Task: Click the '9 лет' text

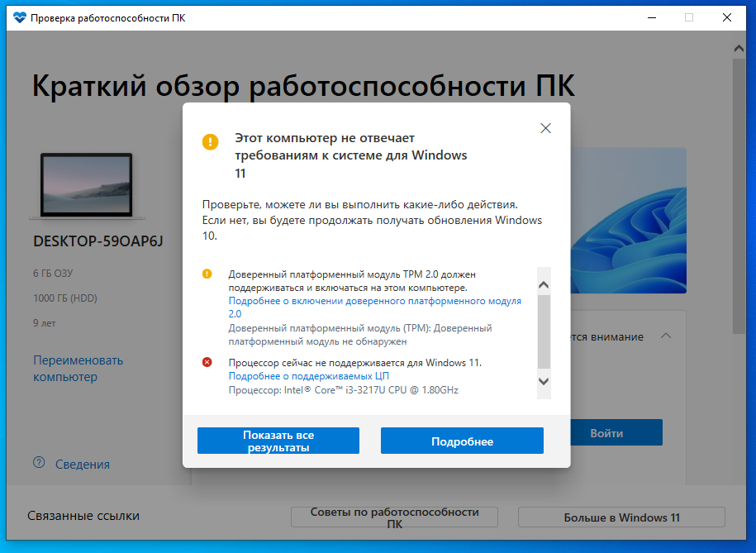Action: pyautogui.click(x=45, y=323)
